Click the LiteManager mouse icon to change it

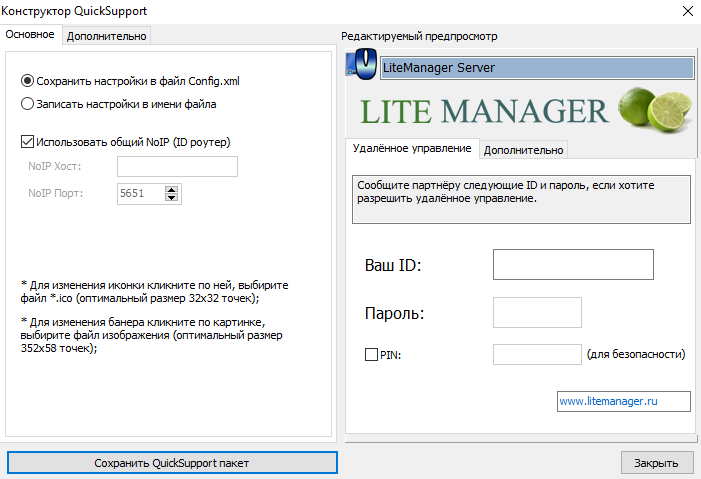click(361, 64)
